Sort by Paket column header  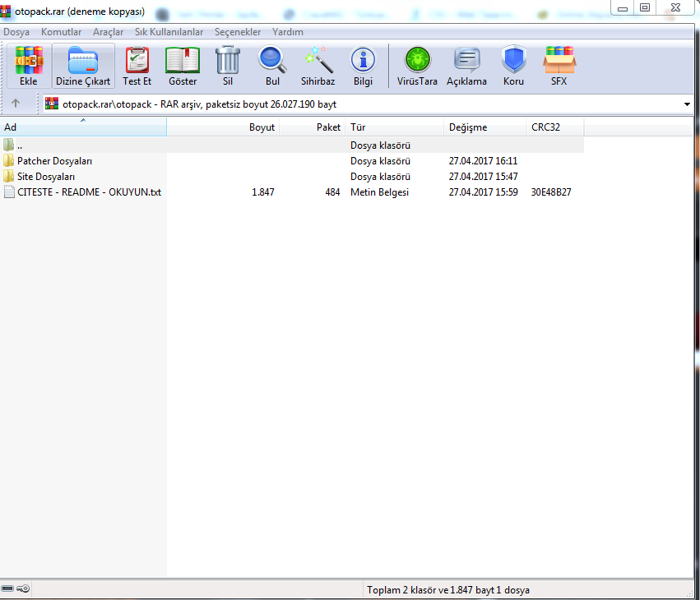(313, 127)
